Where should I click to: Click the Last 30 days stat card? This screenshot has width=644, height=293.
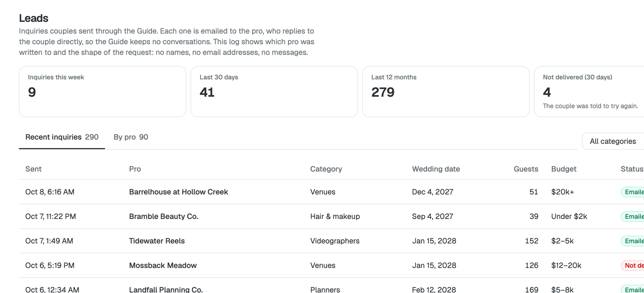274,92
